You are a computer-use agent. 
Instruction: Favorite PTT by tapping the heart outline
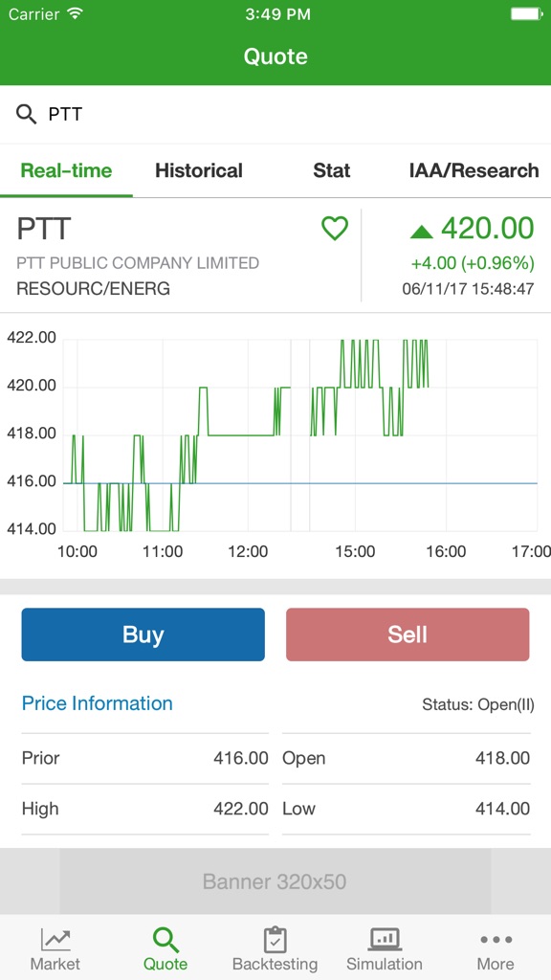click(334, 230)
